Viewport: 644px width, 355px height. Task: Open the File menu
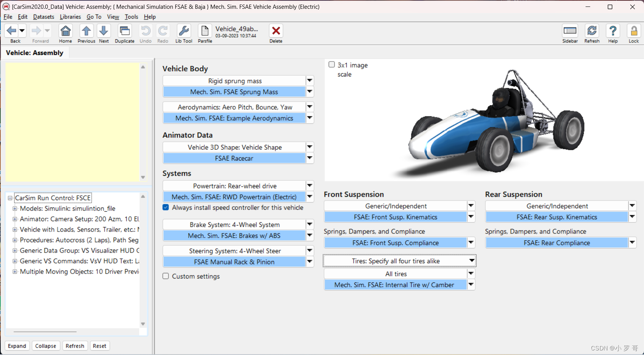tap(8, 17)
